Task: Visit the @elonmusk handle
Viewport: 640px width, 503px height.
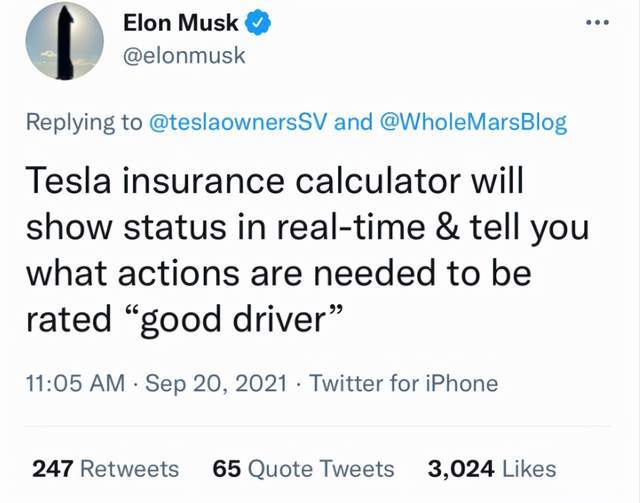Action: 184,56
